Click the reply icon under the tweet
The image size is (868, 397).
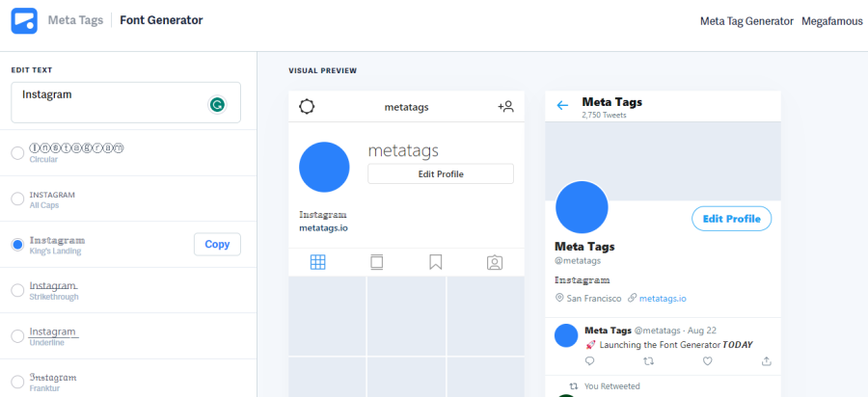pos(589,361)
